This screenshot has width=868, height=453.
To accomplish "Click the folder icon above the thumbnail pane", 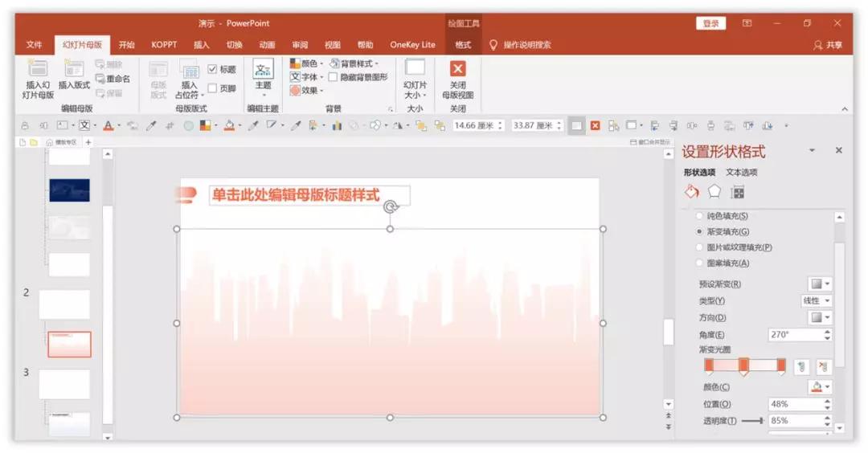I will [x=34, y=142].
